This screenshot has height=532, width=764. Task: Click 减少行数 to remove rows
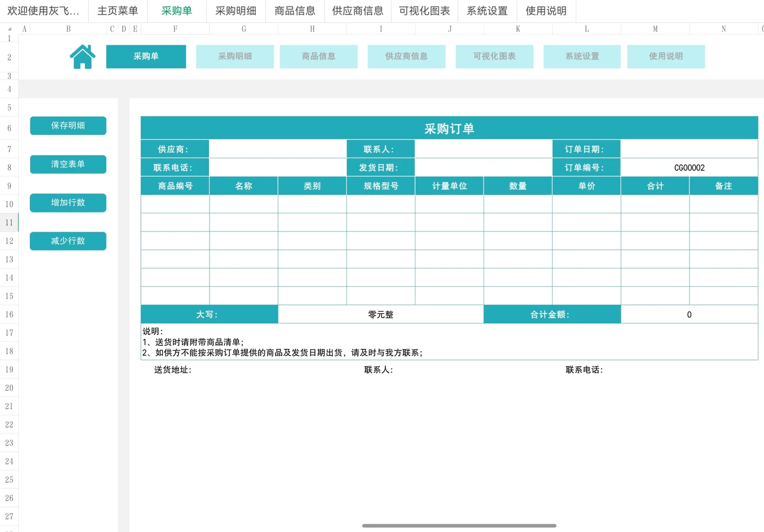click(68, 241)
